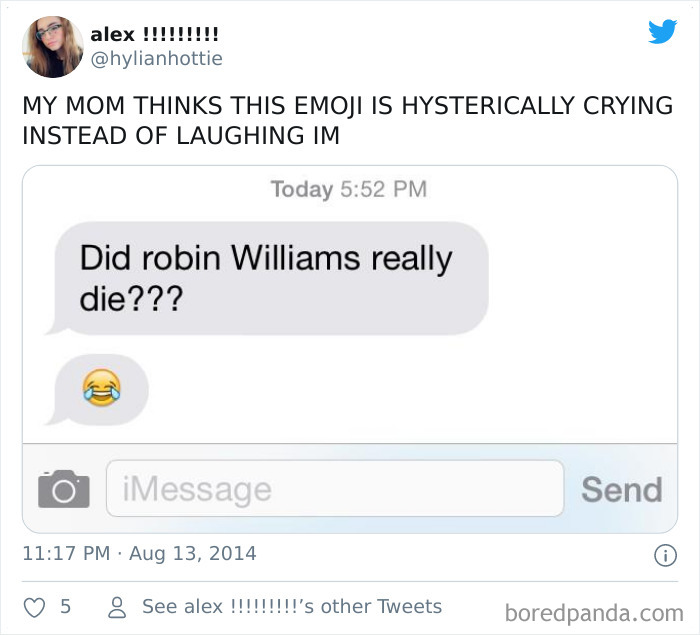The image size is (700, 635).
Task: Click the iMessage text input field
Action: 334,489
